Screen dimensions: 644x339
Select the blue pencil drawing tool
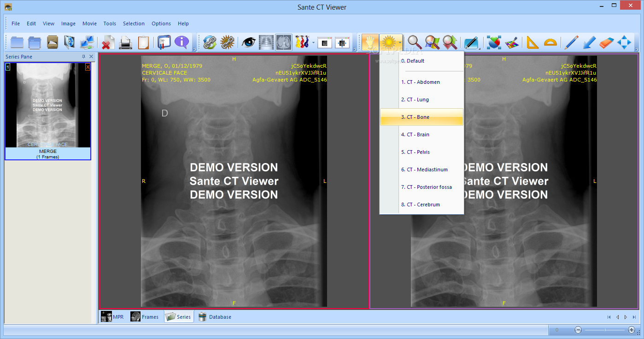[x=571, y=42]
